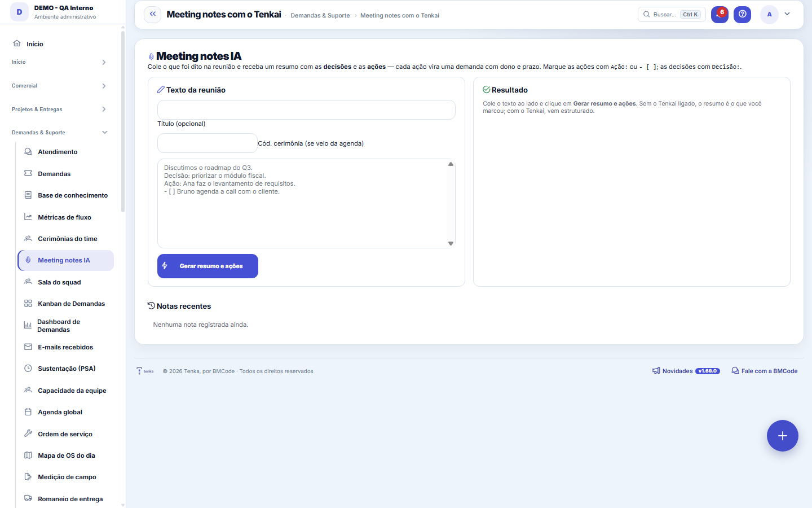This screenshot has height=508, width=812.
Task: Go to Medição de campo
Action: [x=66, y=477]
